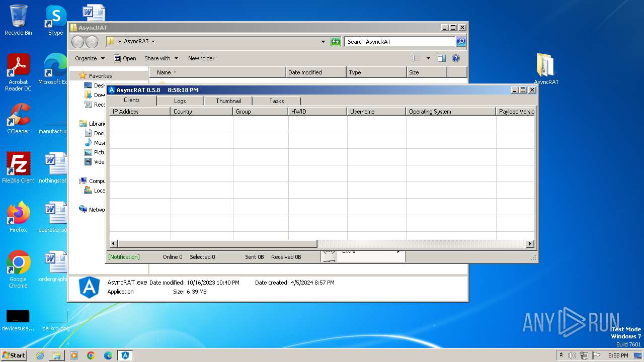Sort Explorer by Name column
Image resolution: width=644 pixels, height=362 pixels.
[217, 72]
